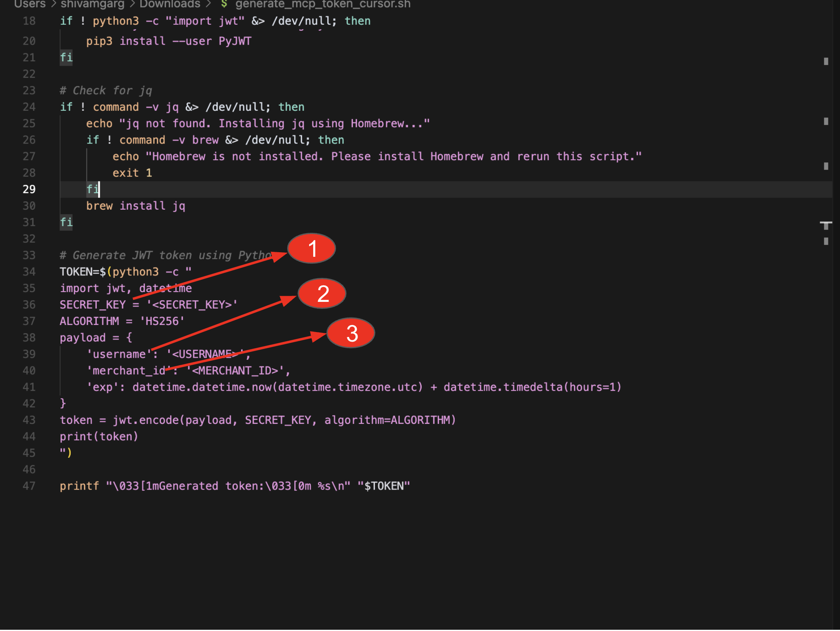This screenshot has height=631, width=840.
Task: Open the Users breadcrumb folder
Action: tap(30, 4)
